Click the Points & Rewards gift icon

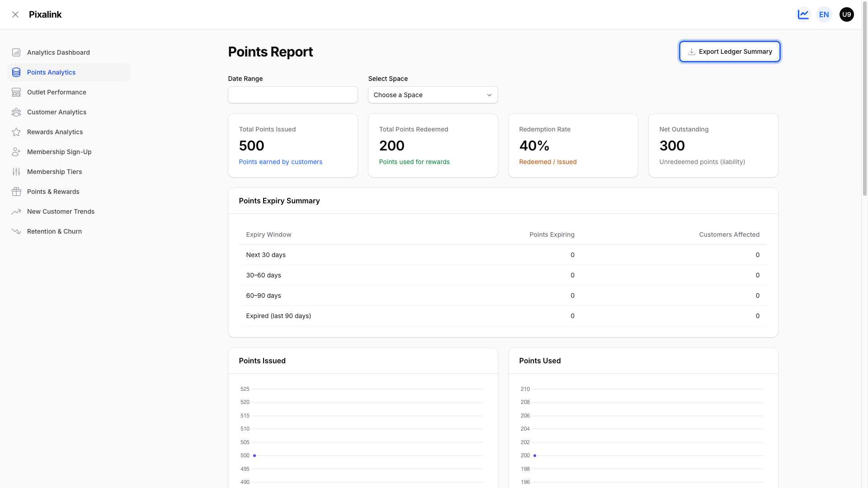tap(16, 192)
